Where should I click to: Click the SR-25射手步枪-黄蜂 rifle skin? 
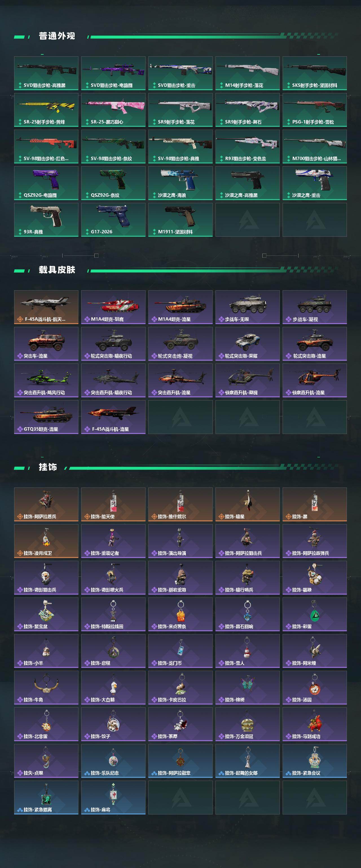(46, 110)
